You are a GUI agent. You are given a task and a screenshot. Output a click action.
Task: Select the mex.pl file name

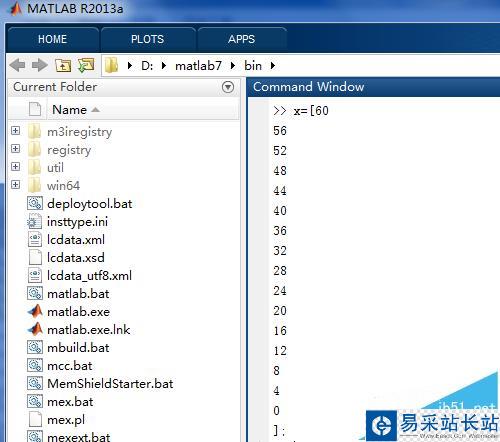(66, 420)
